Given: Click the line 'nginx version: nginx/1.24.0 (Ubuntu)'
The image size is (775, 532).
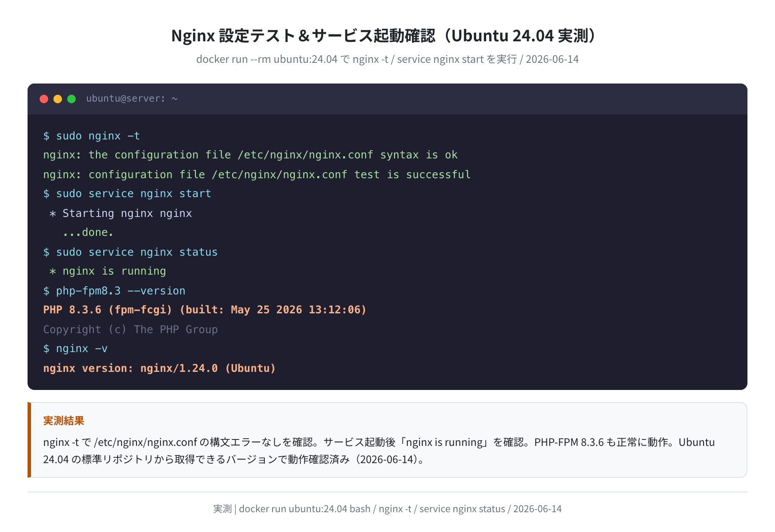Looking at the screenshot, I should point(159,368).
